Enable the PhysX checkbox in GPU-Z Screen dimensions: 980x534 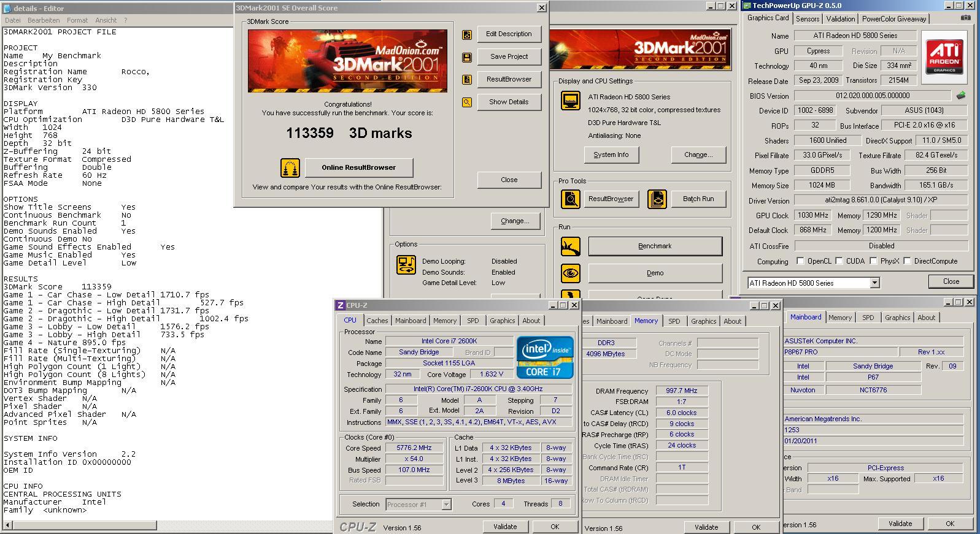(x=873, y=261)
